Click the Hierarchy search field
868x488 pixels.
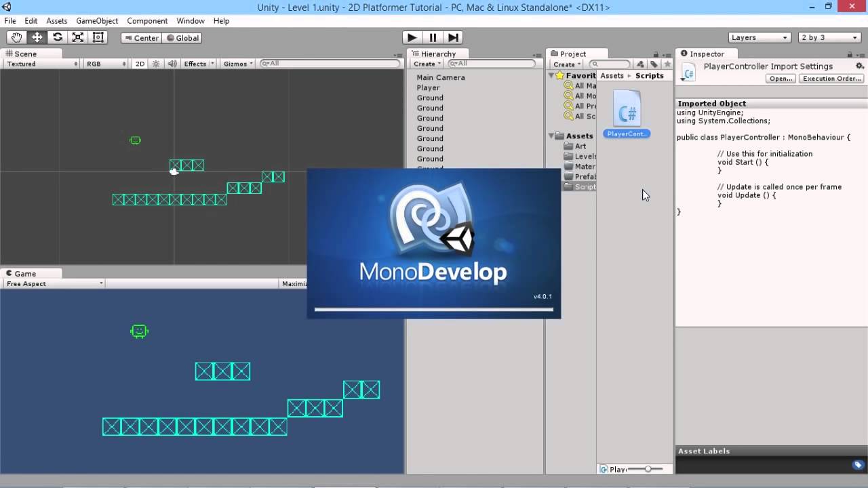pos(491,64)
